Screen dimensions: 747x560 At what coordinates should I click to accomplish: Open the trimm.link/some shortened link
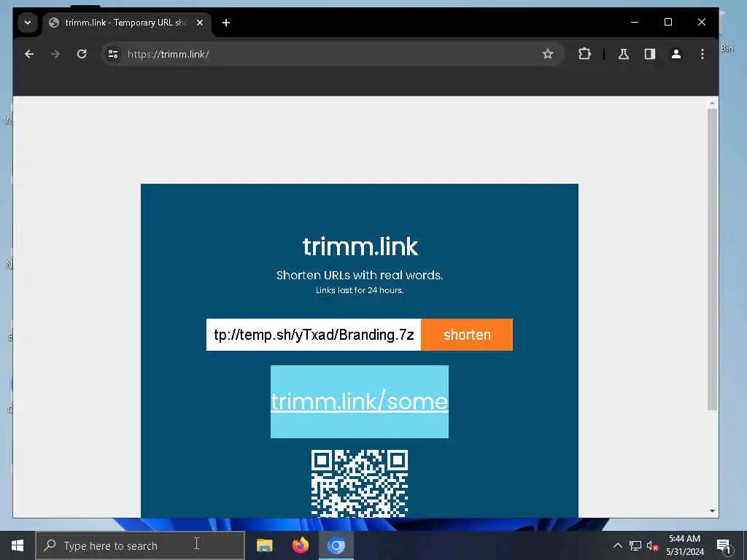point(360,402)
